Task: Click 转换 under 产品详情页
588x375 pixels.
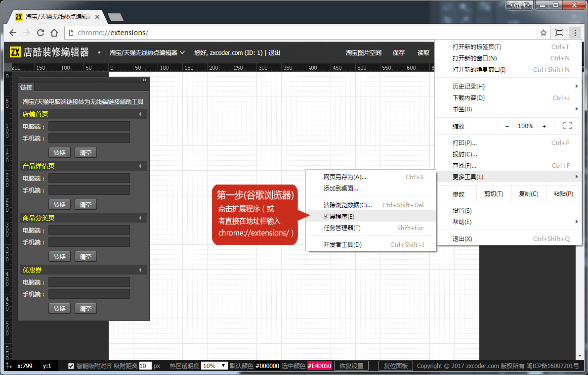Action: click(x=60, y=205)
